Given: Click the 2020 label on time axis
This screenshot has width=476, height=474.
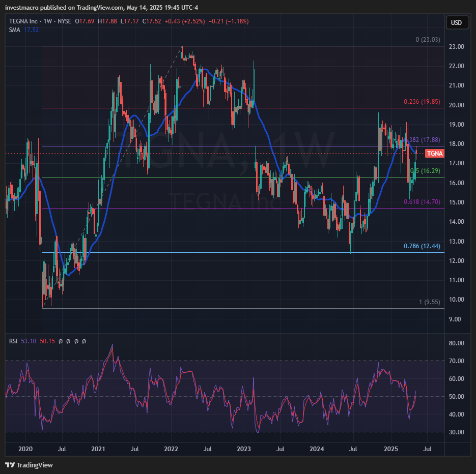Looking at the screenshot, I should 25,449.
